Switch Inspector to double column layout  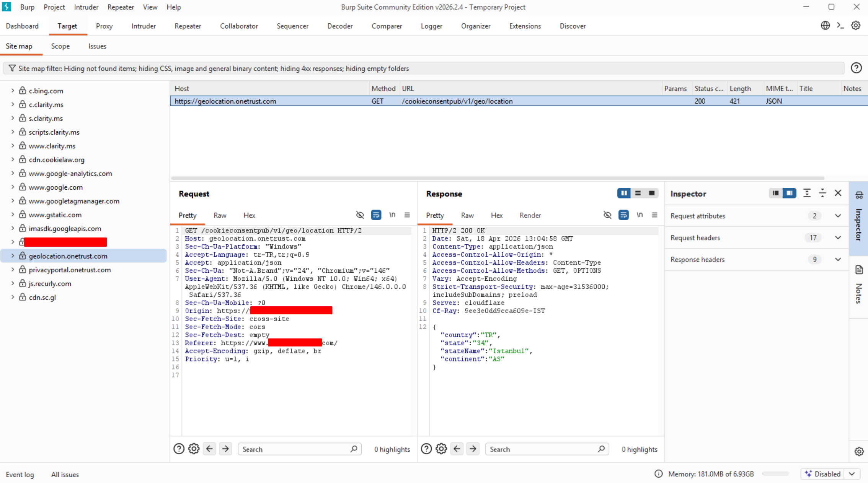click(x=790, y=193)
